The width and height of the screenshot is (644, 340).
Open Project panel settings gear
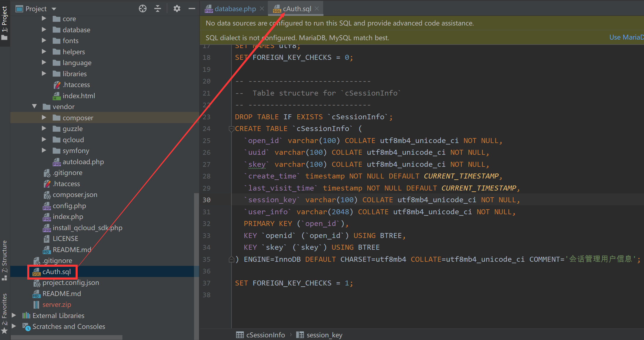[177, 9]
